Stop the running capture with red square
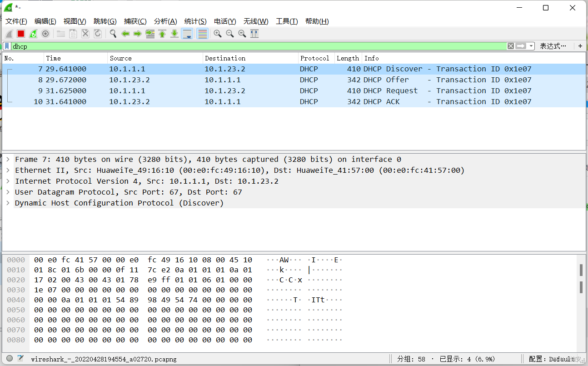The width and height of the screenshot is (588, 366). click(21, 34)
